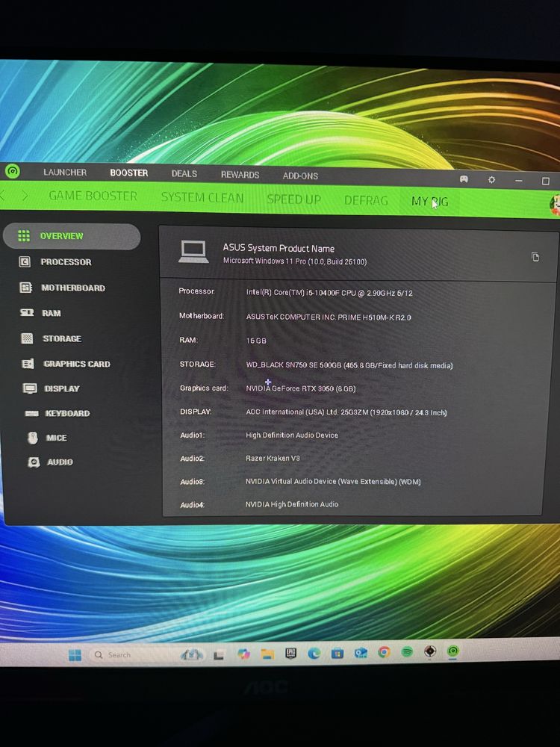Click the NVIDIA GeForce RTX 3050 value
The height and width of the screenshot is (747, 560).
[x=300, y=388]
